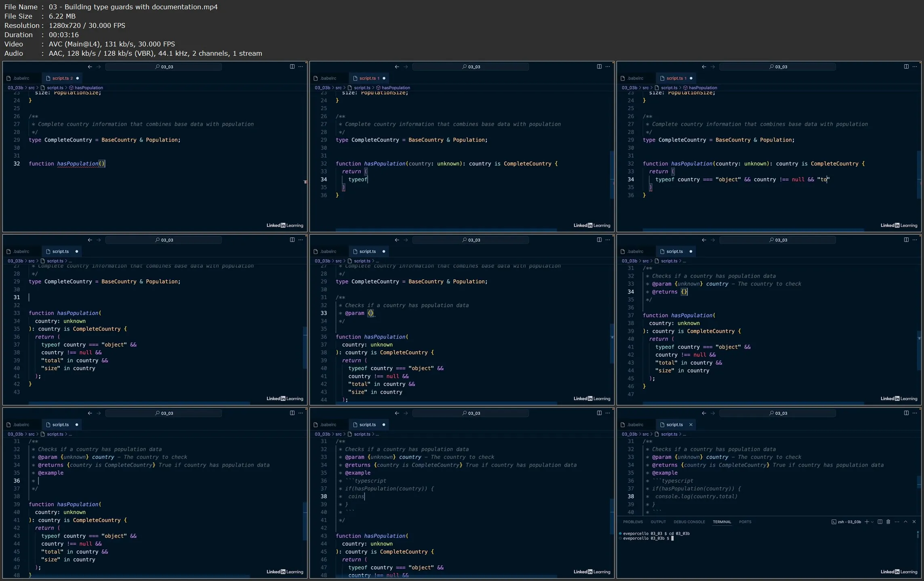
Task: Close script.ts tab in terminal frame
Action: [691, 424]
